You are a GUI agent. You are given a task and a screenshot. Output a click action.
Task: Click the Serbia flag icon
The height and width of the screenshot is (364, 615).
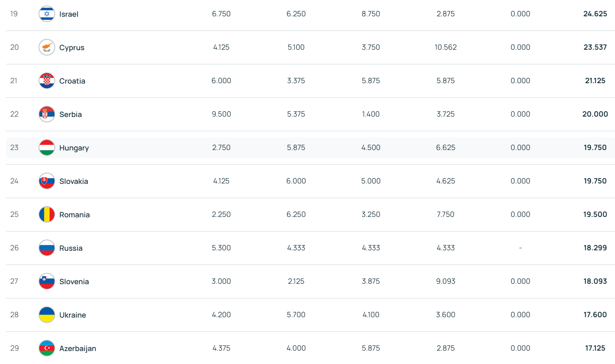[47, 114]
